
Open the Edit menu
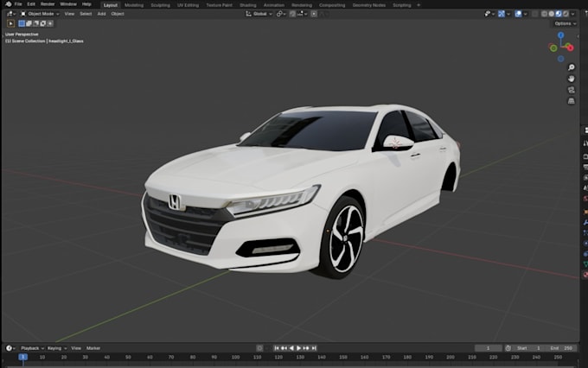[31, 4]
